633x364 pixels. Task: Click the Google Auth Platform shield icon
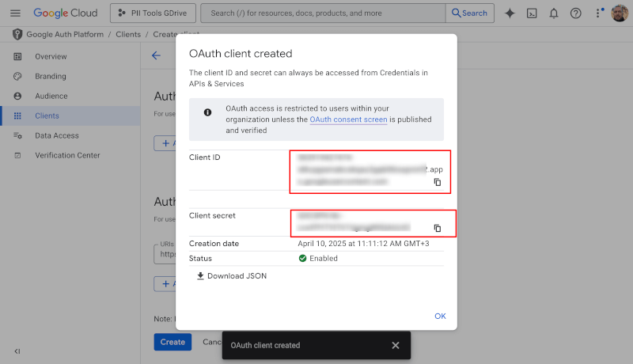17,34
